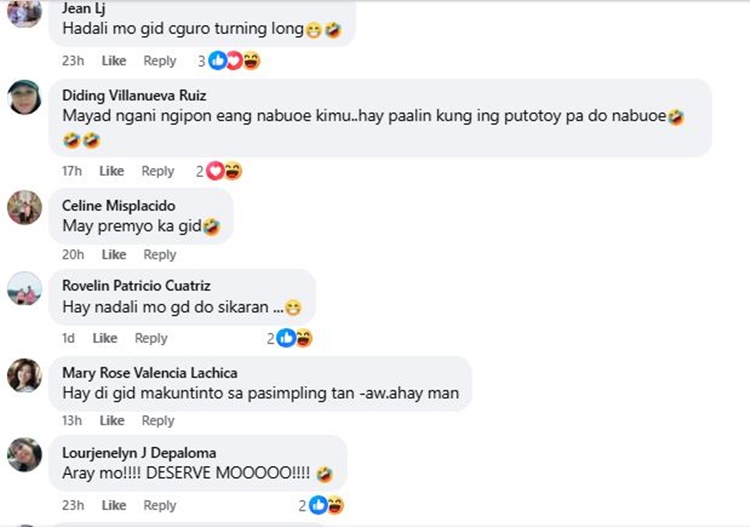Open Rovelin Patricio Cuatriz's profile picture
Image resolution: width=750 pixels, height=527 pixels.
(24, 288)
